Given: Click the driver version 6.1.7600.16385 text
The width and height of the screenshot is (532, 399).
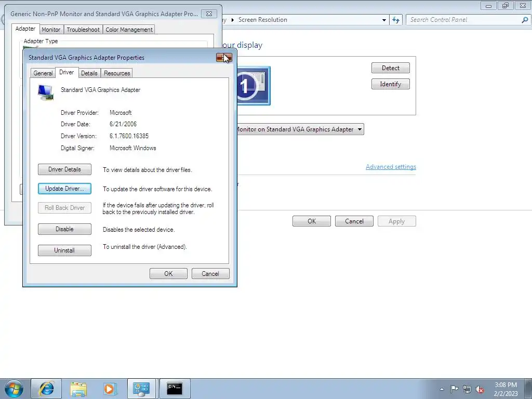Looking at the screenshot, I should tap(129, 136).
